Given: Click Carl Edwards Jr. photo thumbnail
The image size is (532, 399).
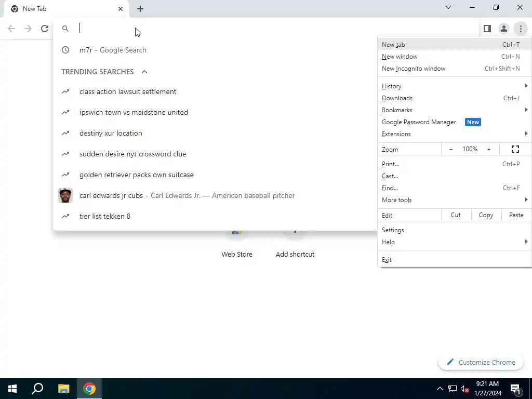Looking at the screenshot, I should 65,195.
